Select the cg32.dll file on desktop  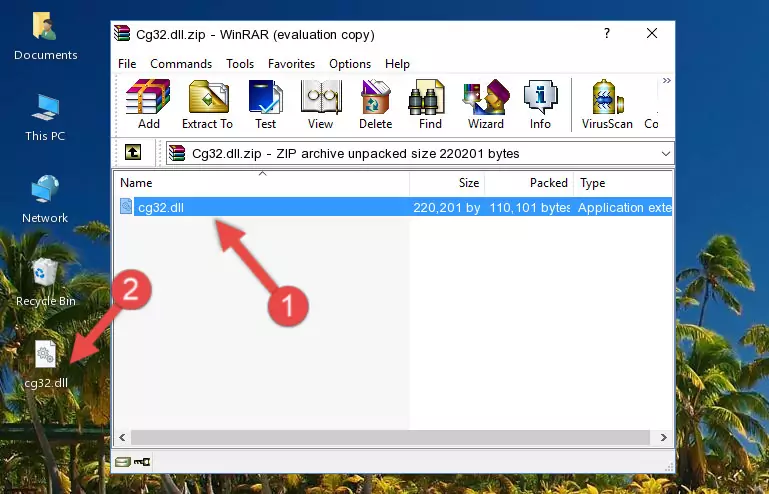[46, 364]
